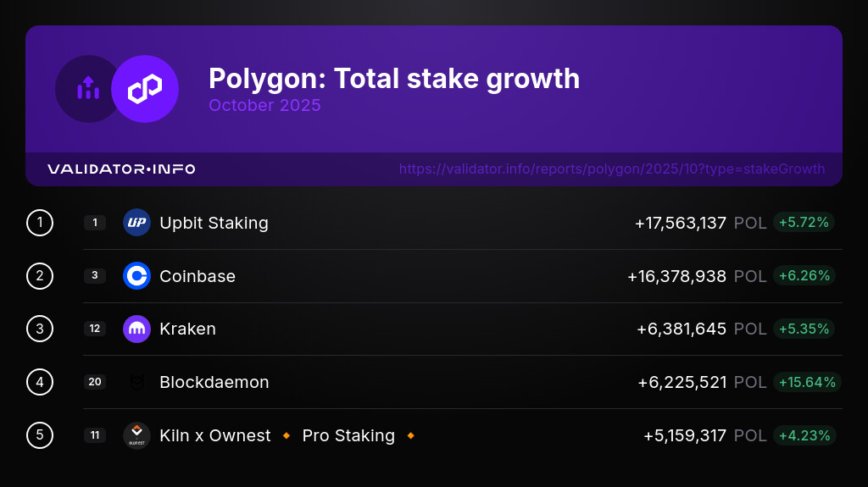Select the Upbit Staking validator name
This screenshot has height=487, width=868.
pyautogui.click(x=214, y=223)
